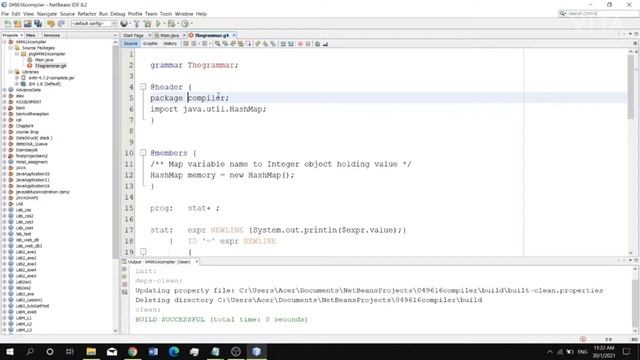
Task: Close the Output 049616compiler tab
Action: (197, 262)
